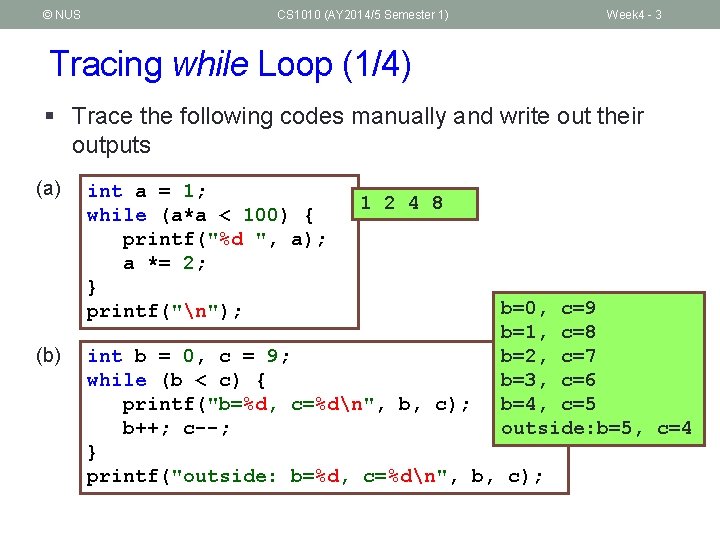Click the line 'printf("%d ", a);'
The width and height of the screenshot is (720, 540).
pos(224,239)
